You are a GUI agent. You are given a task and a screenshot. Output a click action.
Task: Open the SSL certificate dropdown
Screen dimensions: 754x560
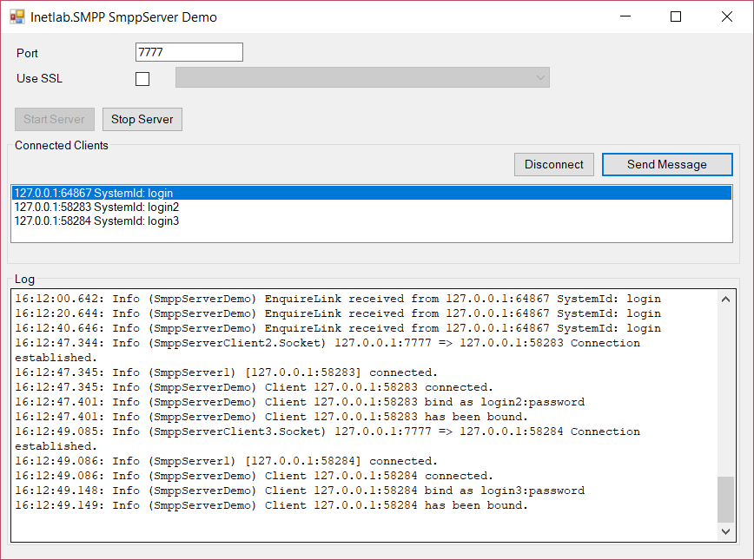[x=362, y=77]
